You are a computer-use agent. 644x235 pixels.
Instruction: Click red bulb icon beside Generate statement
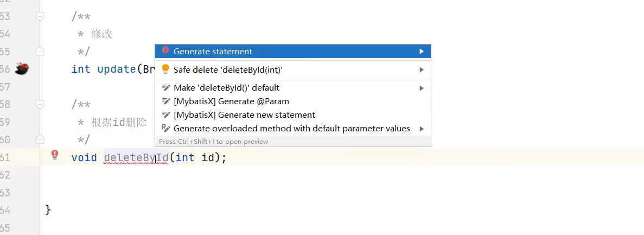[165, 51]
